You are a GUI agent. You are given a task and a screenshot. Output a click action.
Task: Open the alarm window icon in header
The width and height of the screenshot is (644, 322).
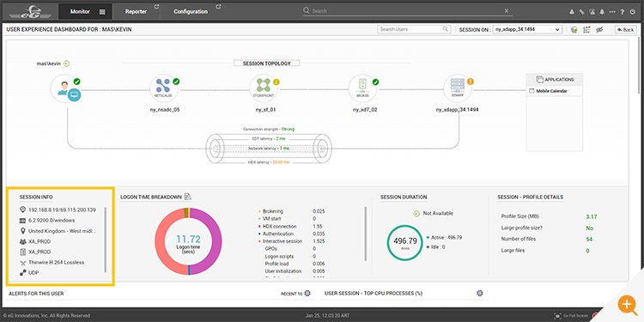(x=592, y=12)
